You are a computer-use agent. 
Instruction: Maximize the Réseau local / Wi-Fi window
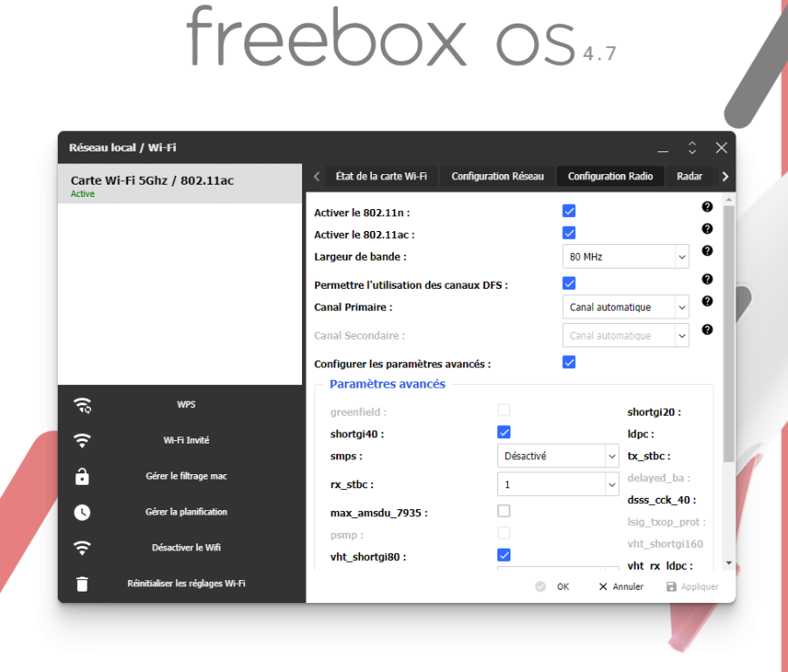click(693, 148)
